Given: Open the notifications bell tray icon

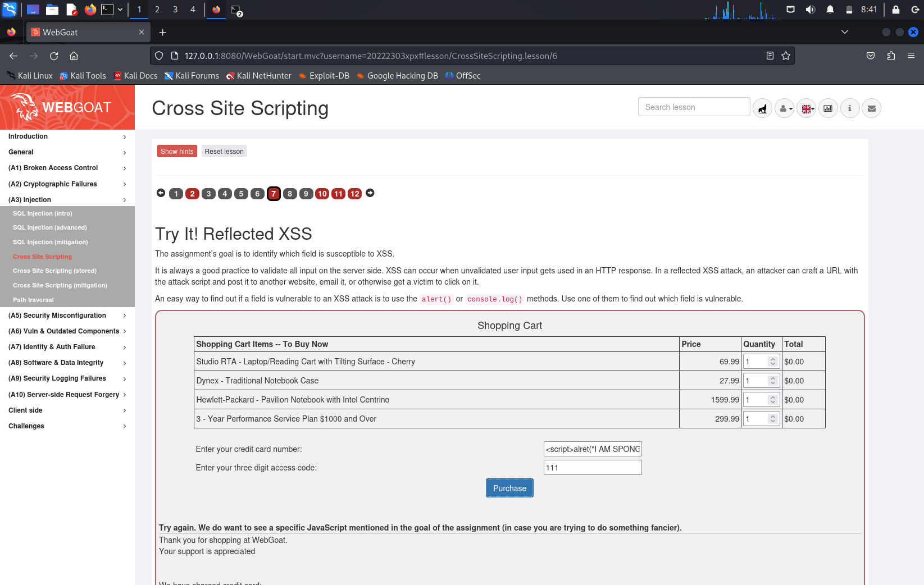Looking at the screenshot, I should point(830,10).
